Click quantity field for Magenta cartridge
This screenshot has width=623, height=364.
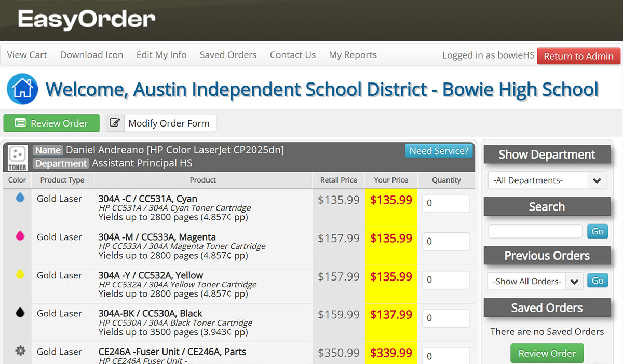point(446,242)
